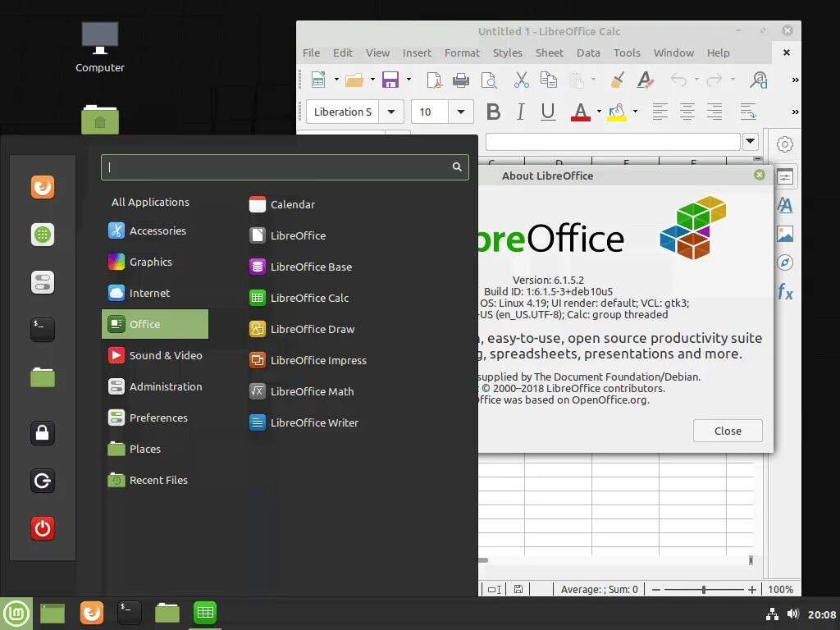
Task: Click the Find & Replace icon
Action: point(759,80)
